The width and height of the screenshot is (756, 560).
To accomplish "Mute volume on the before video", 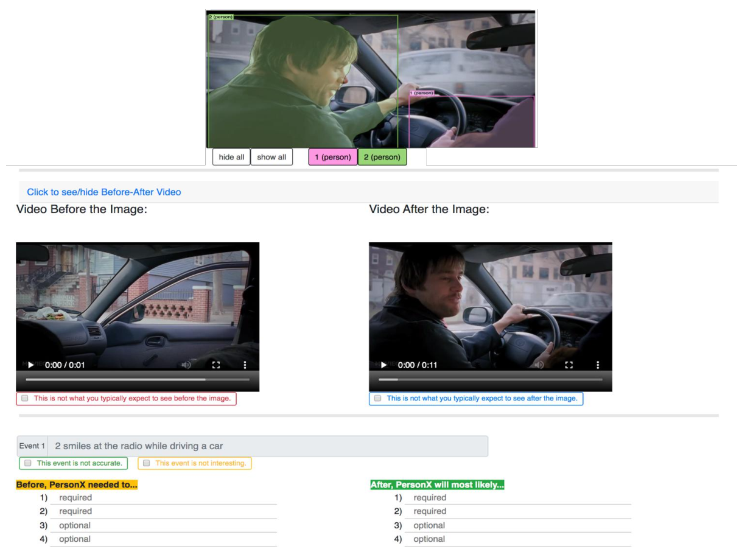I will tap(186, 365).
